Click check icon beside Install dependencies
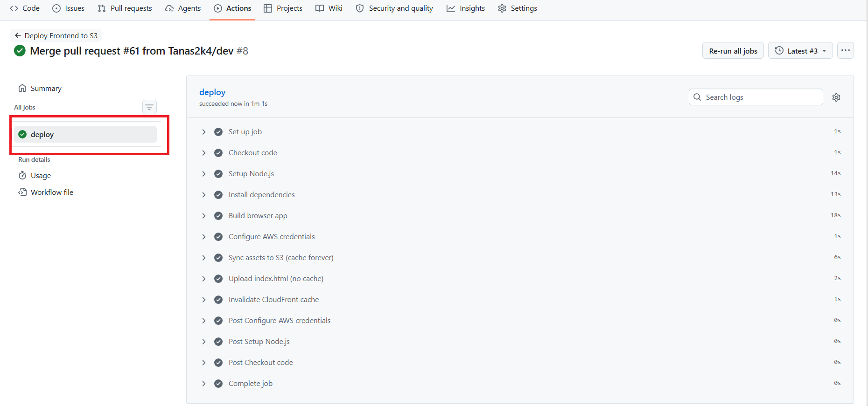 click(x=218, y=195)
